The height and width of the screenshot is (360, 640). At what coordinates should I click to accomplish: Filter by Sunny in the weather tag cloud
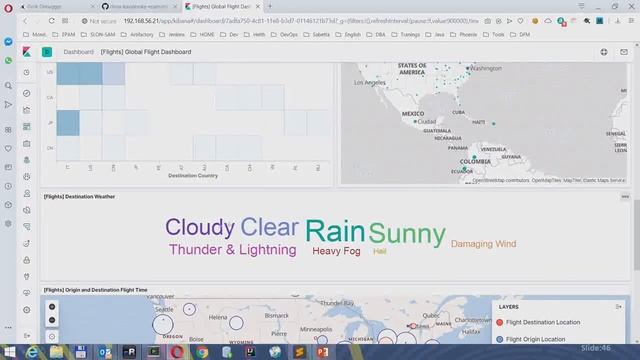[407, 234]
